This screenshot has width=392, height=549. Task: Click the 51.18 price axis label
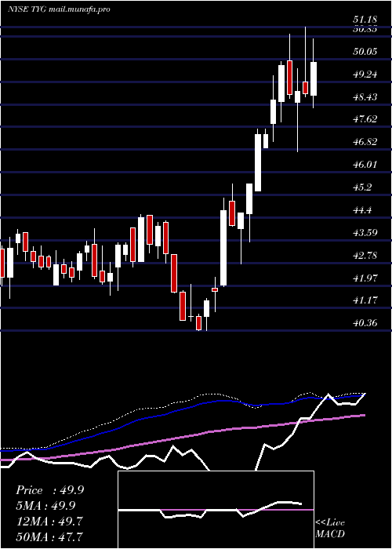(x=365, y=20)
